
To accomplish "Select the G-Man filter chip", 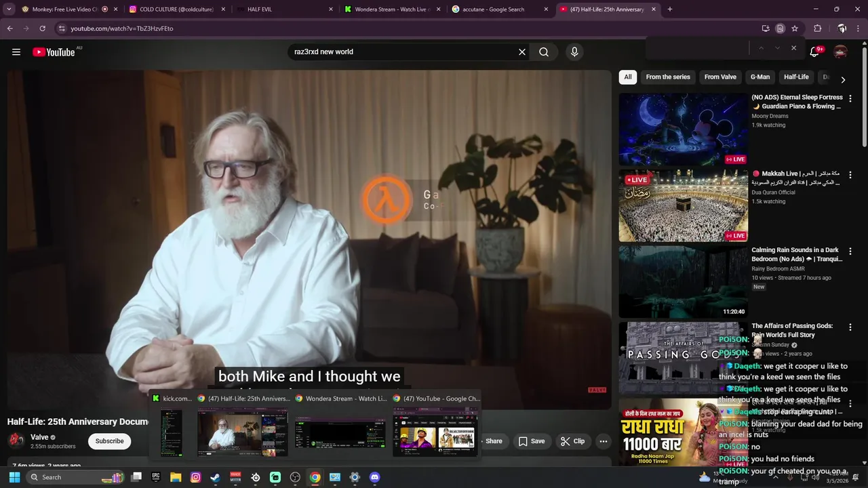I will pos(760,77).
